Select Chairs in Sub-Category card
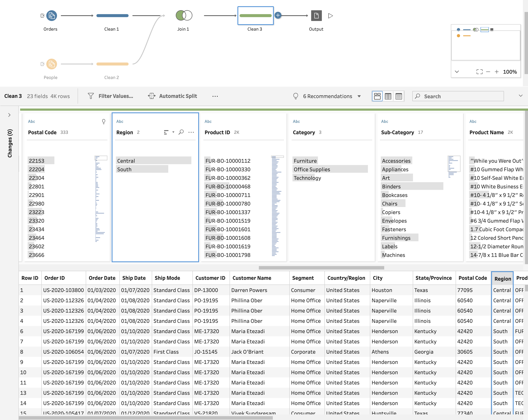The width and height of the screenshot is (528, 420). tap(393, 204)
